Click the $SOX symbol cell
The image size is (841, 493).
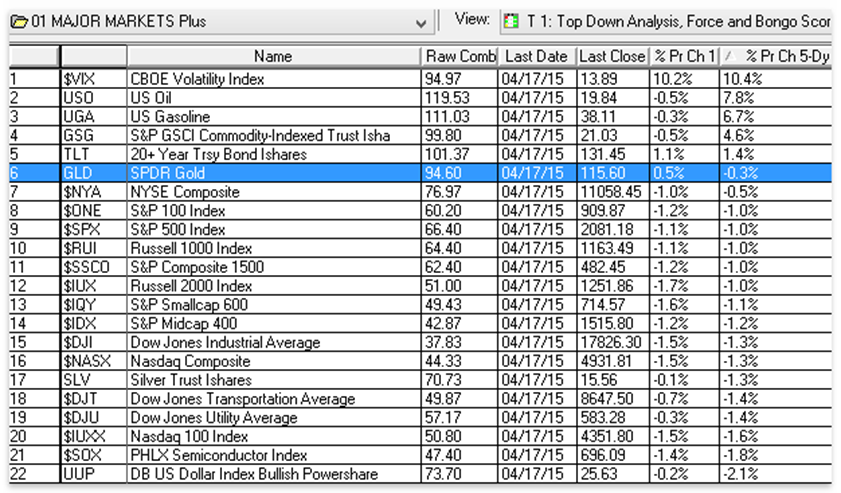coord(94,455)
